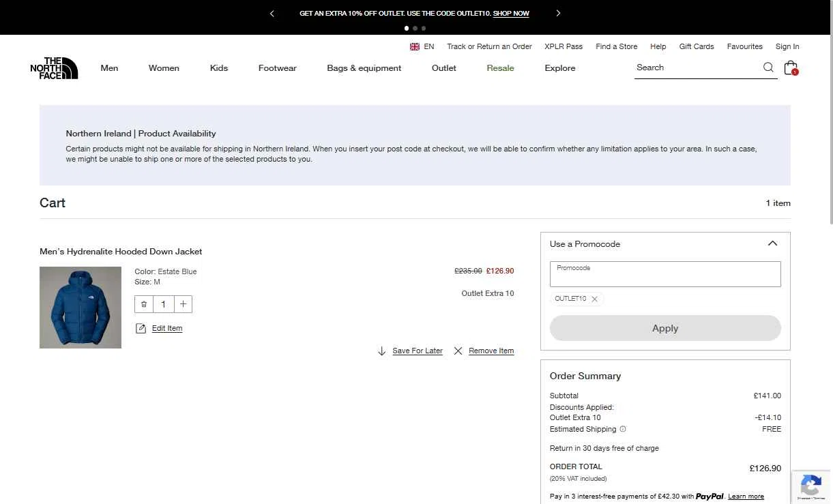The height and width of the screenshot is (504, 833).
Task: Click Estimated Shipping info icon
Action: (623, 429)
